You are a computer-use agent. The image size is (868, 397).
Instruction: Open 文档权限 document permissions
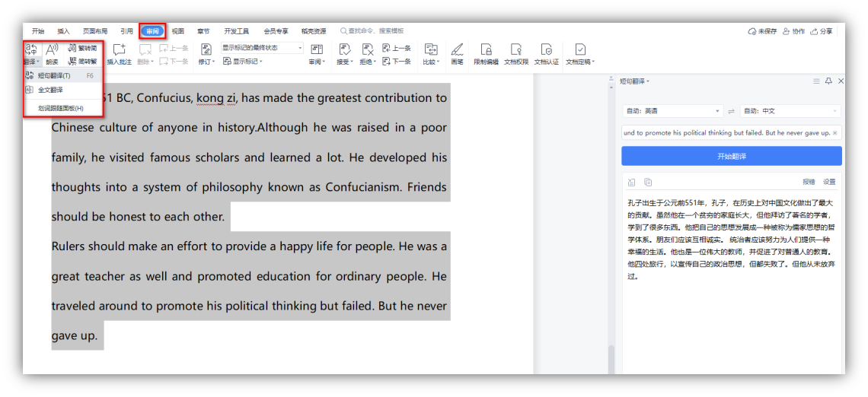coord(516,52)
